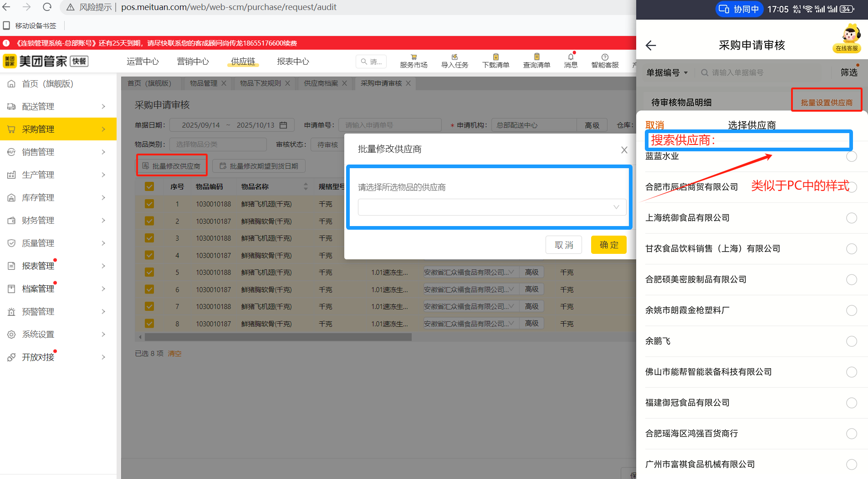This screenshot has width=868, height=479.
Task: Click the 请输入单据编号 search field
Action: pos(765,72)
